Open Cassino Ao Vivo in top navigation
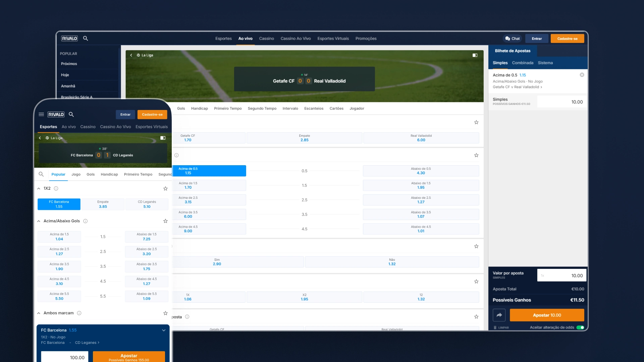 296,39
